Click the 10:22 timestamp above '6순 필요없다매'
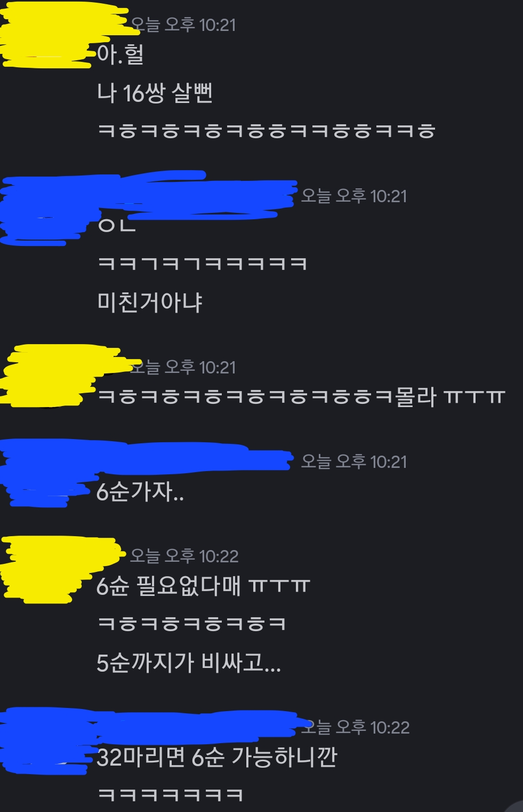The width and height of the screenshot is (523, 812). (x=184, y=556)
